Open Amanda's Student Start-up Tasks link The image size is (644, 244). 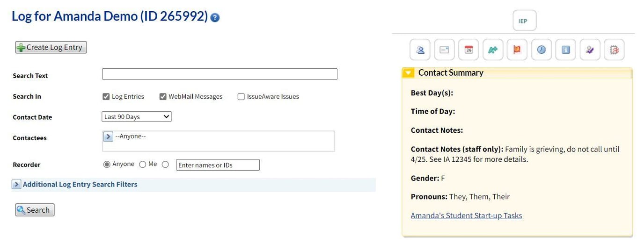pyautogui.click(x=466, y=215)
